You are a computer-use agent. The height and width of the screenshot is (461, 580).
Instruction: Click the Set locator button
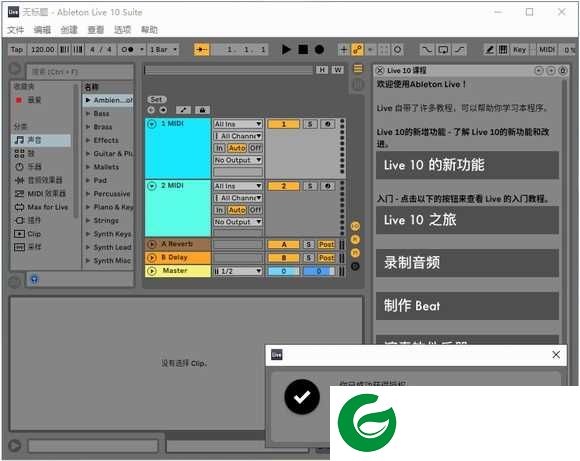pos(156,99)
